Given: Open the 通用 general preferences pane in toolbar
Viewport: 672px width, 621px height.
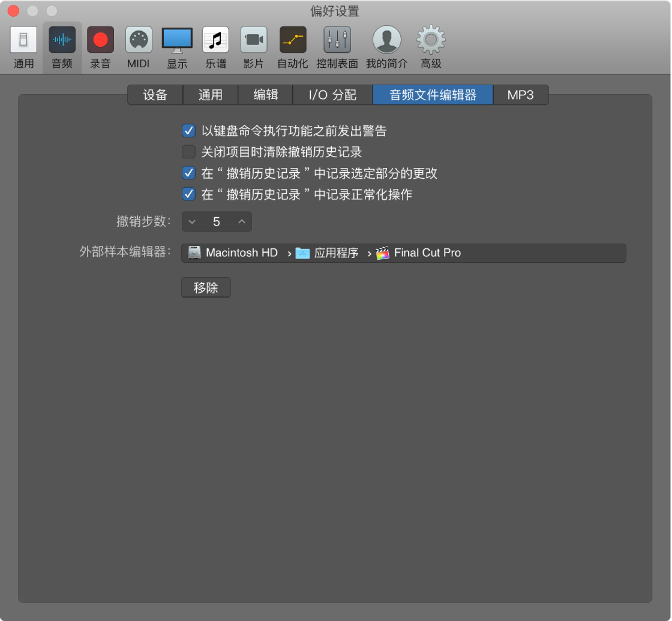Looking at the screenshot, I should coord(23,40).
